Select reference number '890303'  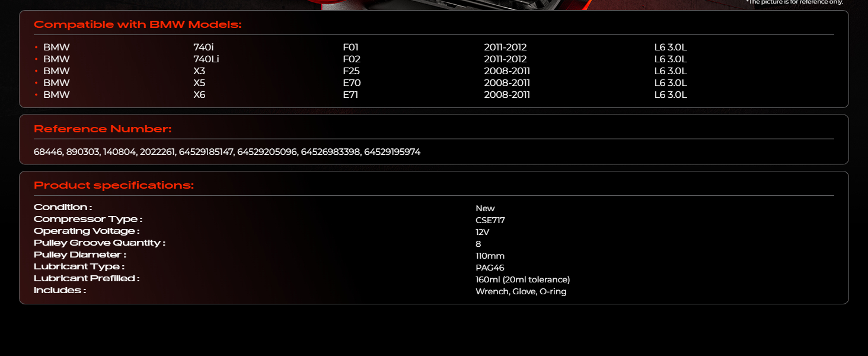[x=84, y=152]
